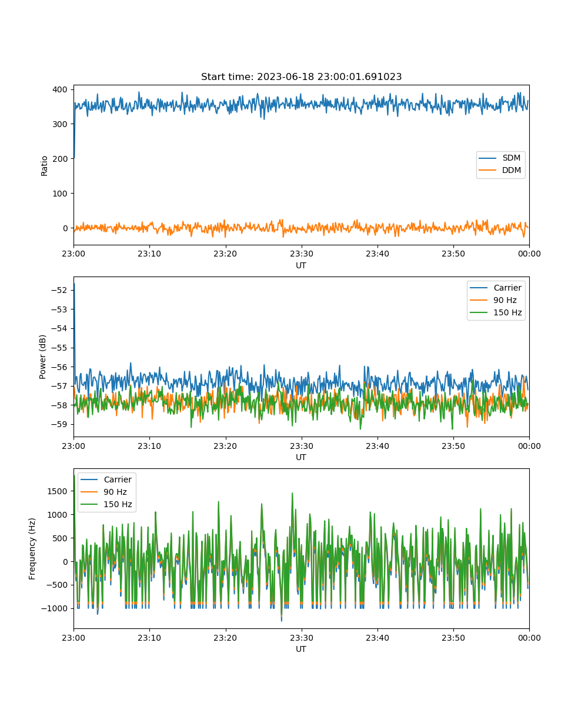Click 23:40 tick under the Power plot

(377, 445)
